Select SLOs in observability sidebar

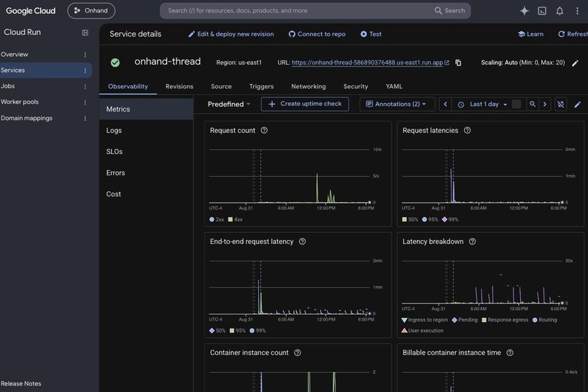(x=146, y=152)
